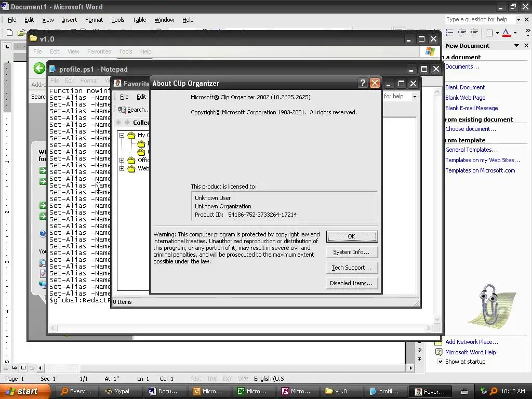Open Word's Tools menu
Image resolution: width=532 pixels, height=399 pixels.
click(x=118, y=20)
